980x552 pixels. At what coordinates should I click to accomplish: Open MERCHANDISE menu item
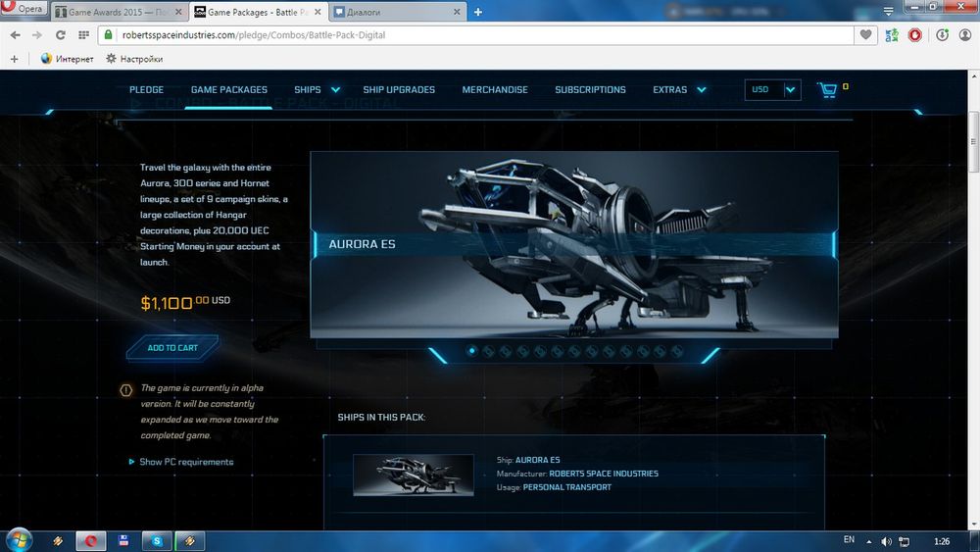pos(495,90)
